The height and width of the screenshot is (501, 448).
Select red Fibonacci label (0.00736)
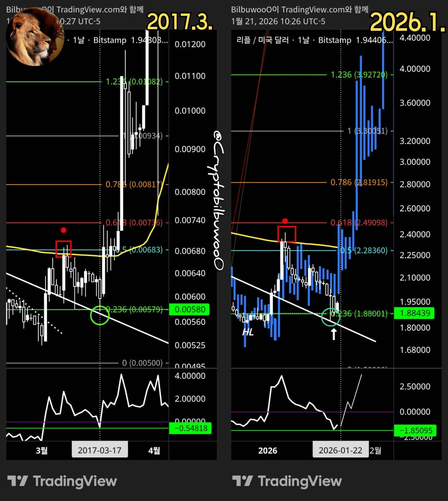[134, 223]
